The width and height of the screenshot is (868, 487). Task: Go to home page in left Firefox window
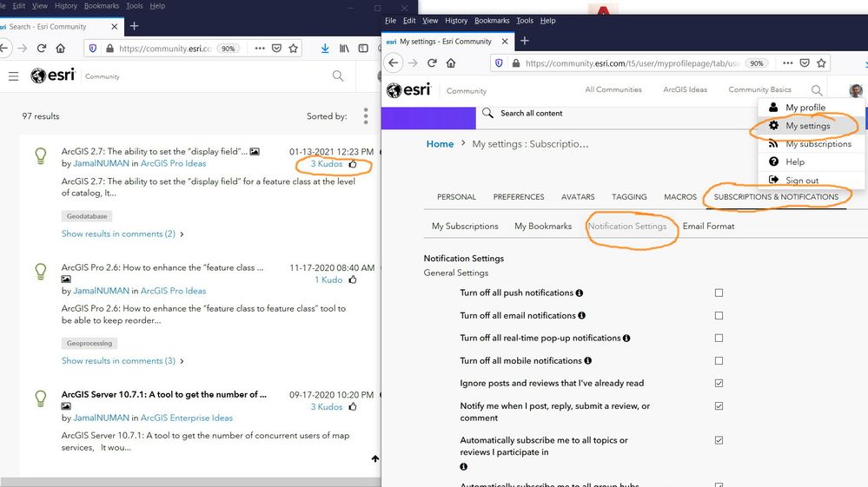60,49
